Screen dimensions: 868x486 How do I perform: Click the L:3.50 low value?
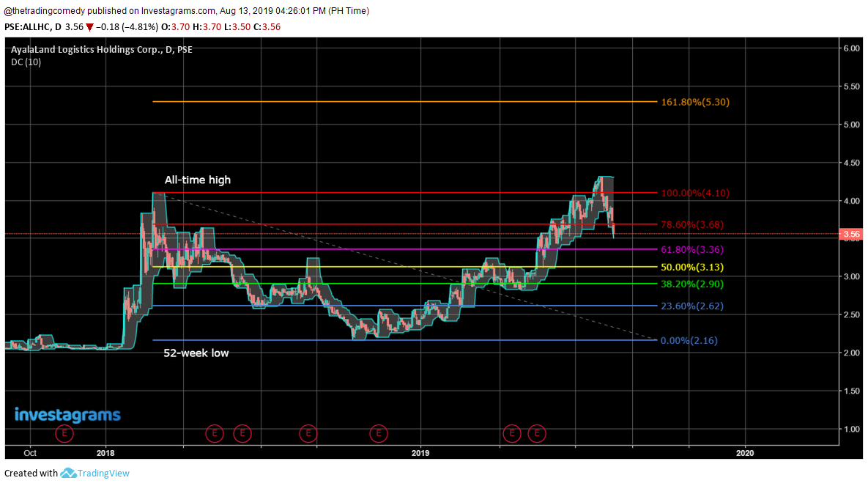coord(237,26)
